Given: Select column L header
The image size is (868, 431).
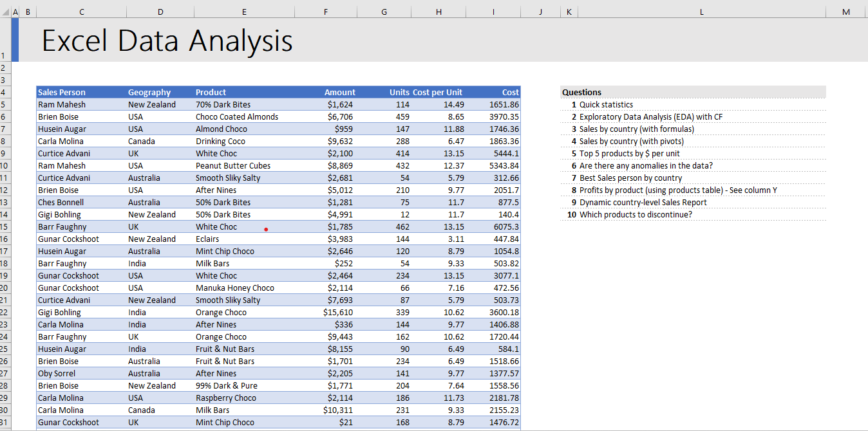Looking at the screenshot, I should click(701, 11).
